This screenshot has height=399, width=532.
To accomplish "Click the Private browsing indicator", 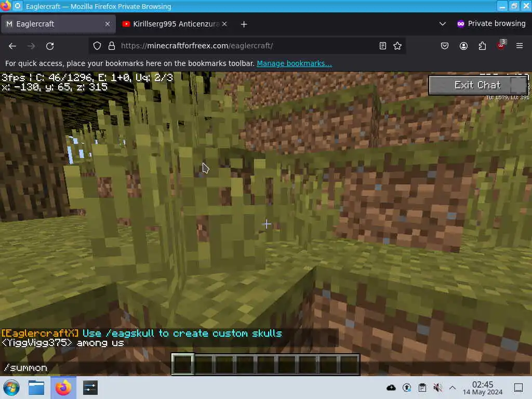I will click(491, 23).
